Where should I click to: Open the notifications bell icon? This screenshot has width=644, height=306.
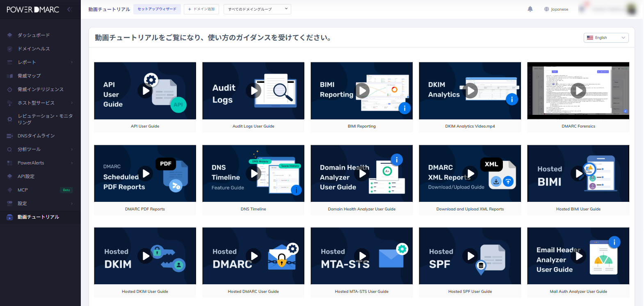coord(530,9)
